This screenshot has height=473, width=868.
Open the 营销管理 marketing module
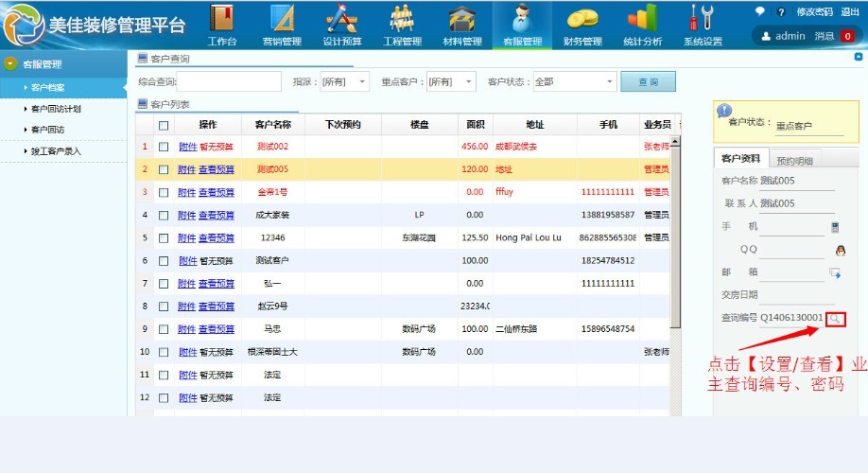click(x=282, y=26)
